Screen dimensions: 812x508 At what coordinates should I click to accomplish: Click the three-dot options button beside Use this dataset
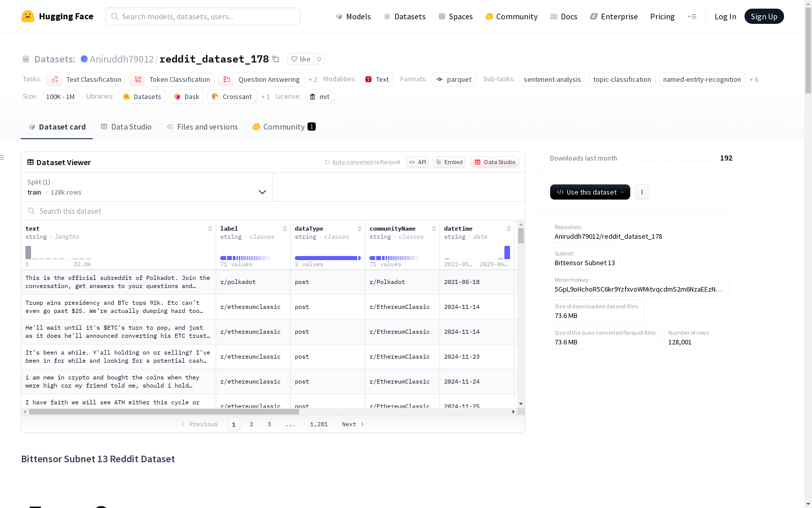click(x=642, y=192)
